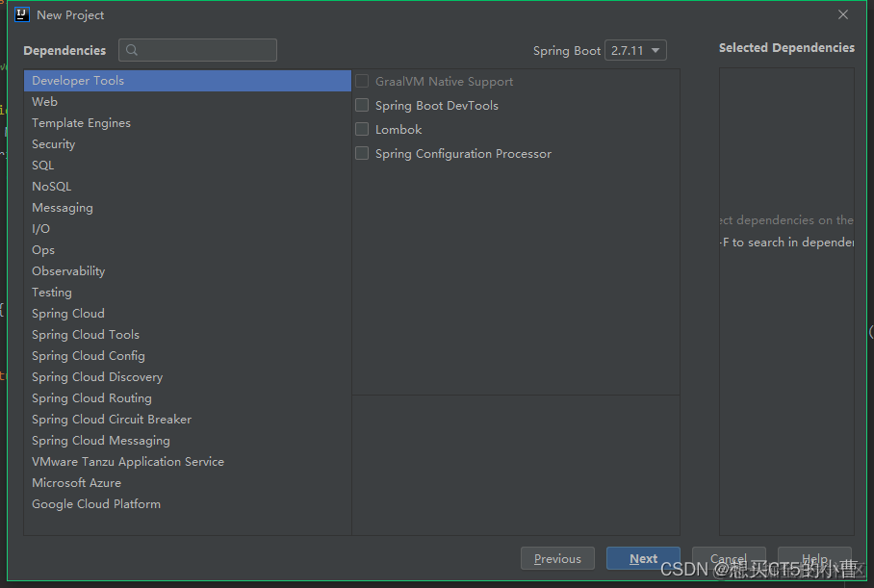The image size is (874, 588).
Task: Click the Next button
Action: (643, 558)
